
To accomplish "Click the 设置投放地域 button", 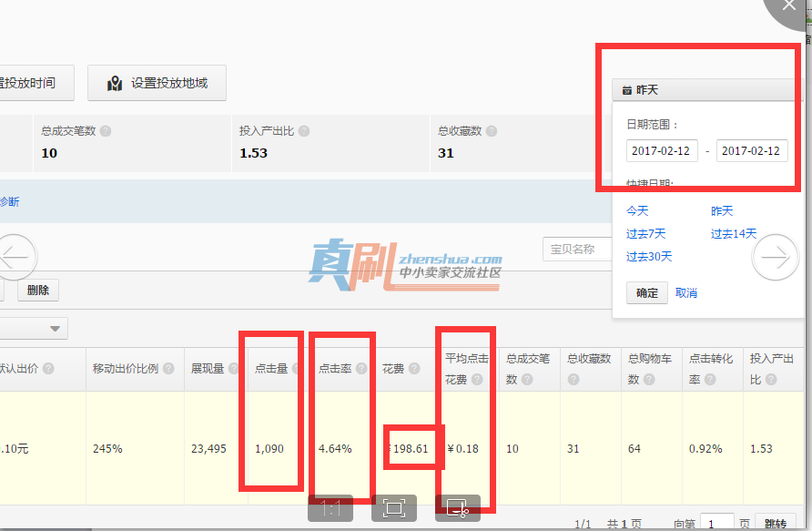I will tap(157, 83).
